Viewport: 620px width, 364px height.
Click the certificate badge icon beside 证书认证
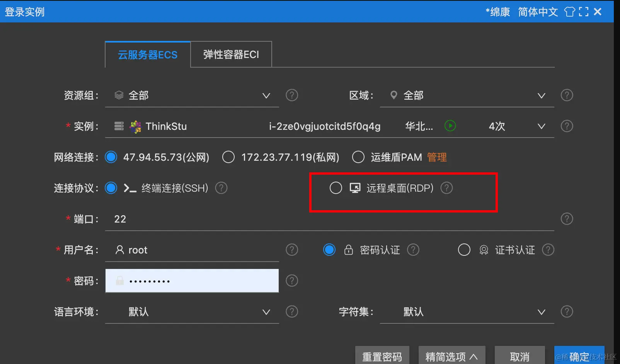click(x=484, y=250)
